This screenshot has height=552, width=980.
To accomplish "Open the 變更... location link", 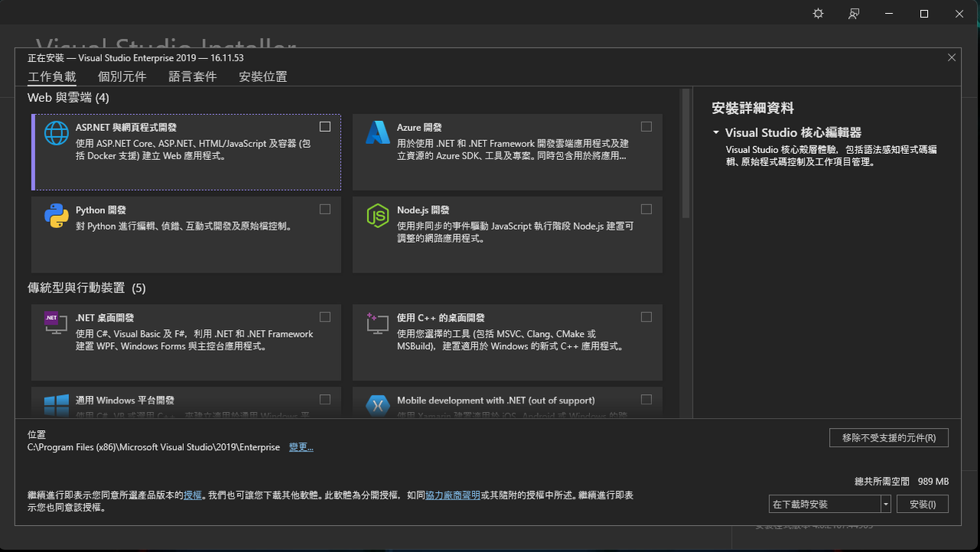I will pos(300,446).
